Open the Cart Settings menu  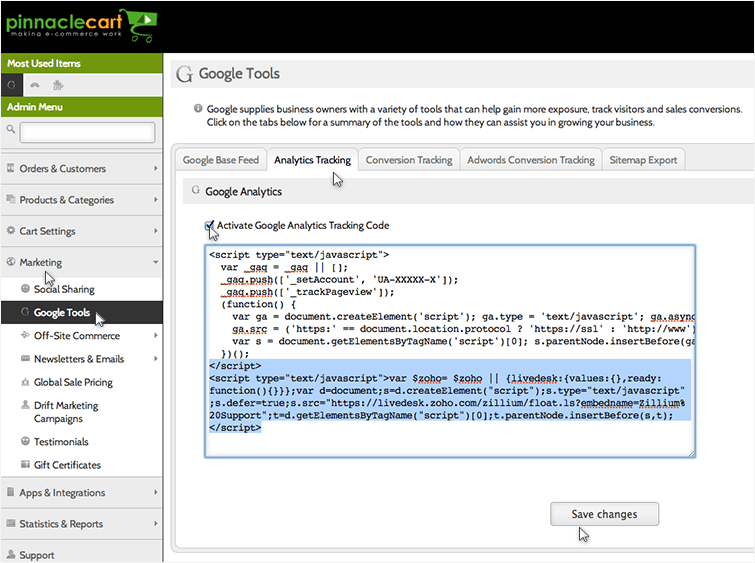coord(81,231)
